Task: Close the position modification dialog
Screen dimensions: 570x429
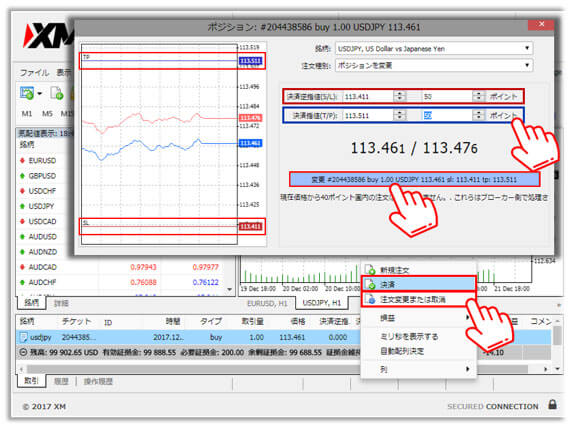Action: point(541,24)
